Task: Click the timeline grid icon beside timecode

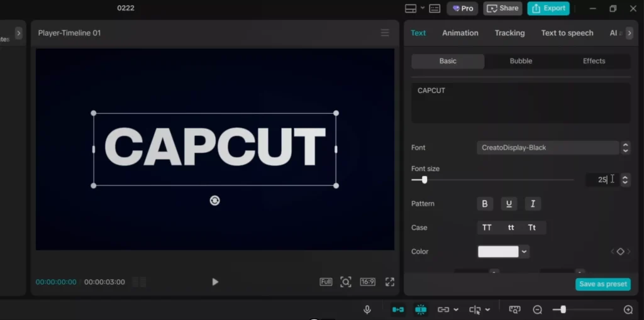Action: pos(139,282)
